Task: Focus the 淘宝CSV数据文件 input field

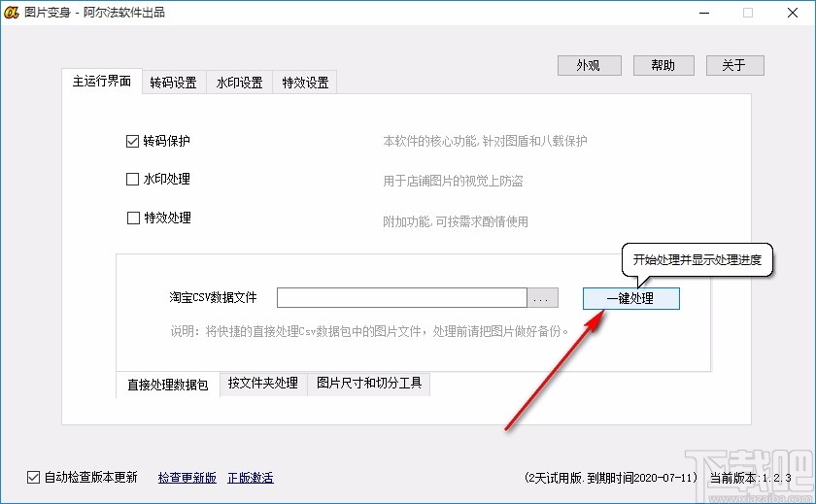Action: coord(402,298)
